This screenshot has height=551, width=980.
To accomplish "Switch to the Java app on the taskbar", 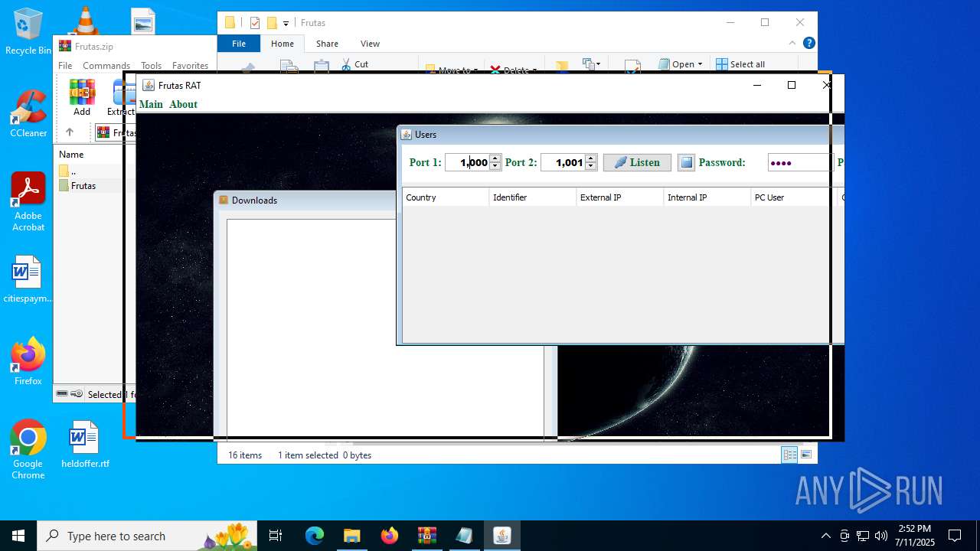I will point(501,536).
